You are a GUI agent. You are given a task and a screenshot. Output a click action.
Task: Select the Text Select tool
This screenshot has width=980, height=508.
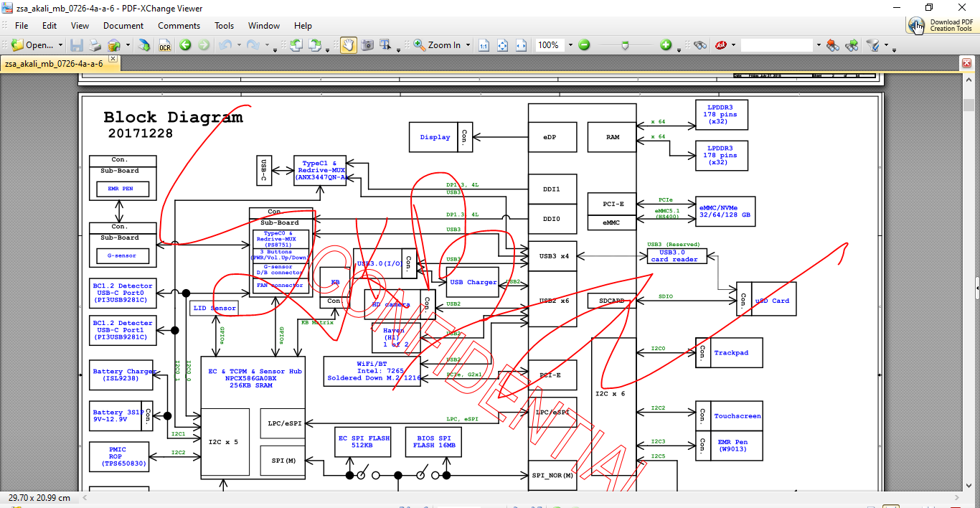tap(385, 45)
